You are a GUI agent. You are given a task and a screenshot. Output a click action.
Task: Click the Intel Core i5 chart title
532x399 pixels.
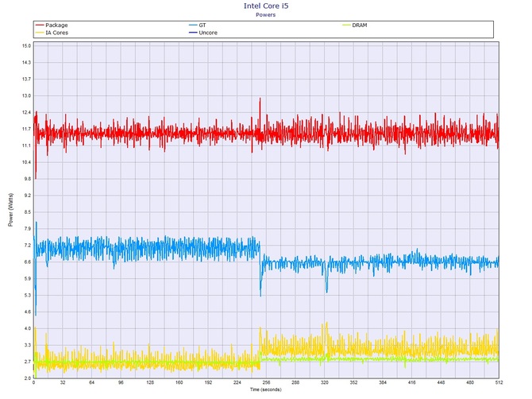pos(266,6)
